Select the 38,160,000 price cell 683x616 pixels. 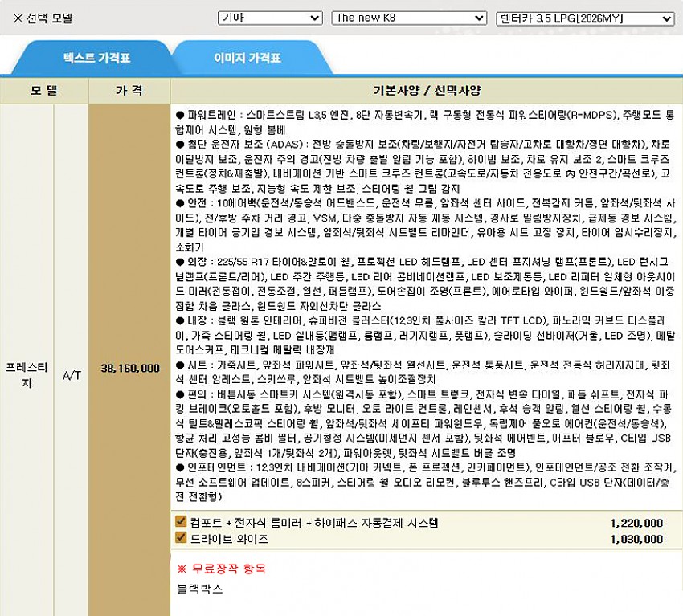coord(130,369)
